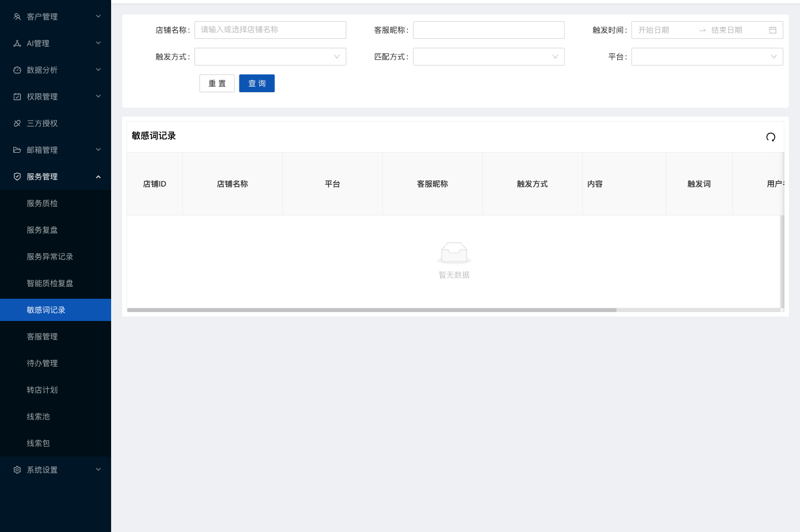Expand the 客户管理 menu chevron

(x=98, y=17)
